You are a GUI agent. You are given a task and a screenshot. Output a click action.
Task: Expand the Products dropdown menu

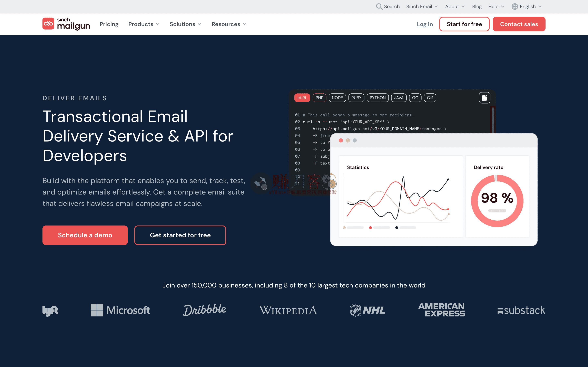click(x=144, y=24)
